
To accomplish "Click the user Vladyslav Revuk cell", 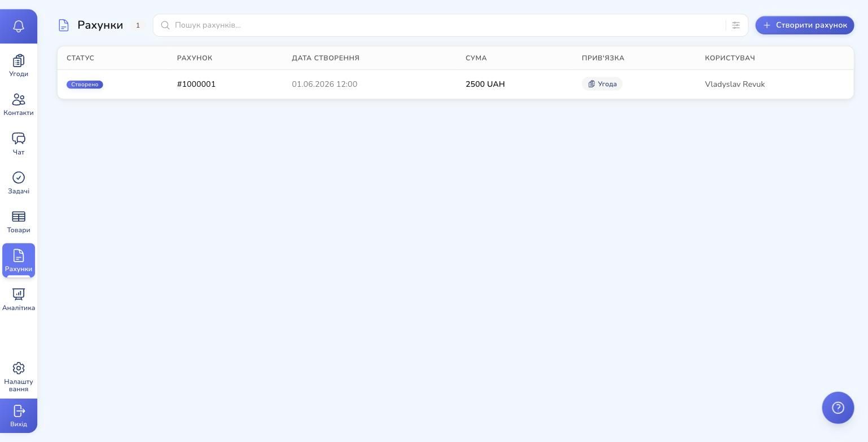I will [735, 84].
